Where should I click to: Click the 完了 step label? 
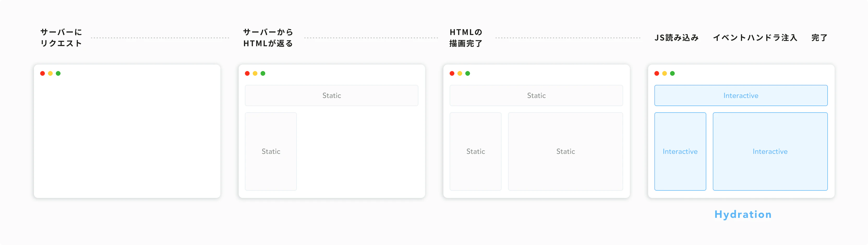(x=819, y=38)
